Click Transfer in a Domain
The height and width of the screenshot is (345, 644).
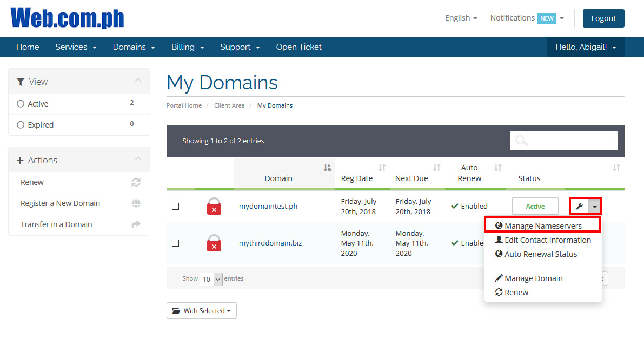coord(79,224)
